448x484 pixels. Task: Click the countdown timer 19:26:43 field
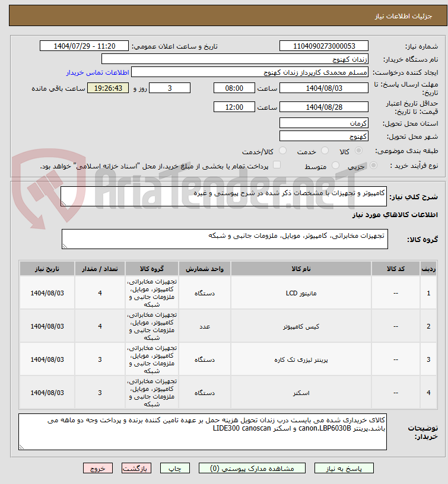point(108,88)
